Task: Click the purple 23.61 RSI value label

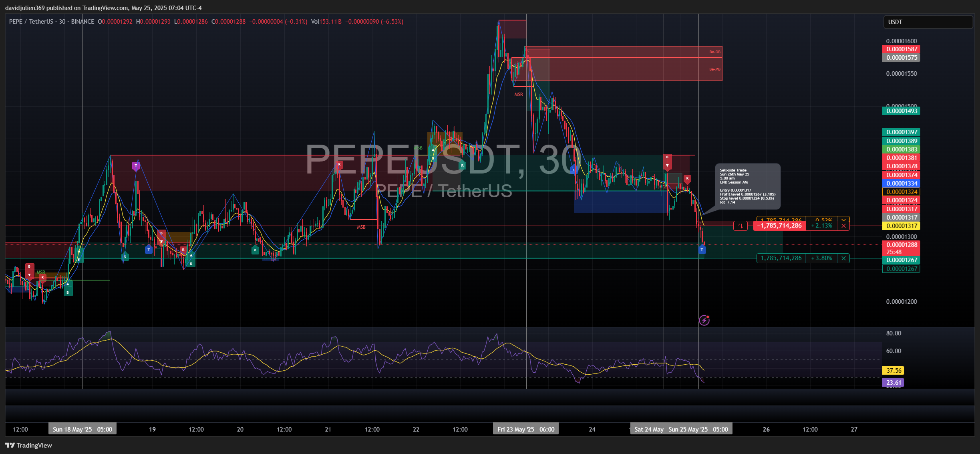Action: tap(893, 383)
